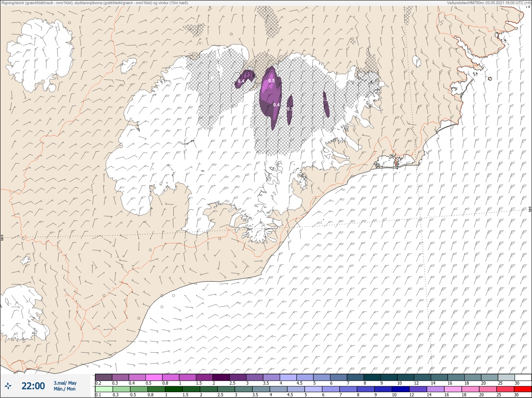This screenshot has width=532, height=398.
Task: Click the 0.3 precipitation value label on the map
Action: pyautogui.click(x=290, y=109)
